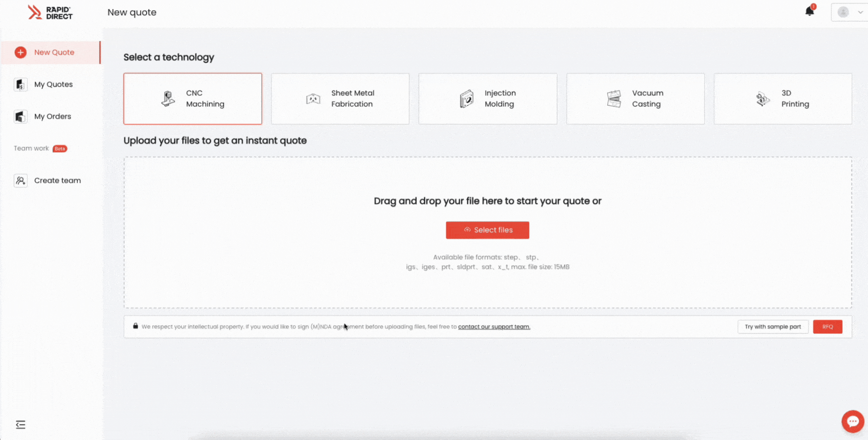868x440 pixels.
Task: Click the My Orders sidebar icon
Action: pos(20,117)
